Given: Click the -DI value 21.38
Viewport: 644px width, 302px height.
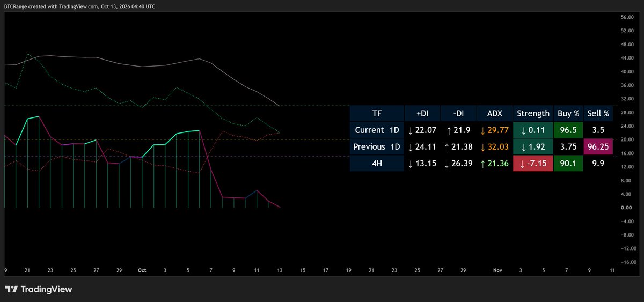Looking at the screenshot, I should 458,146.
